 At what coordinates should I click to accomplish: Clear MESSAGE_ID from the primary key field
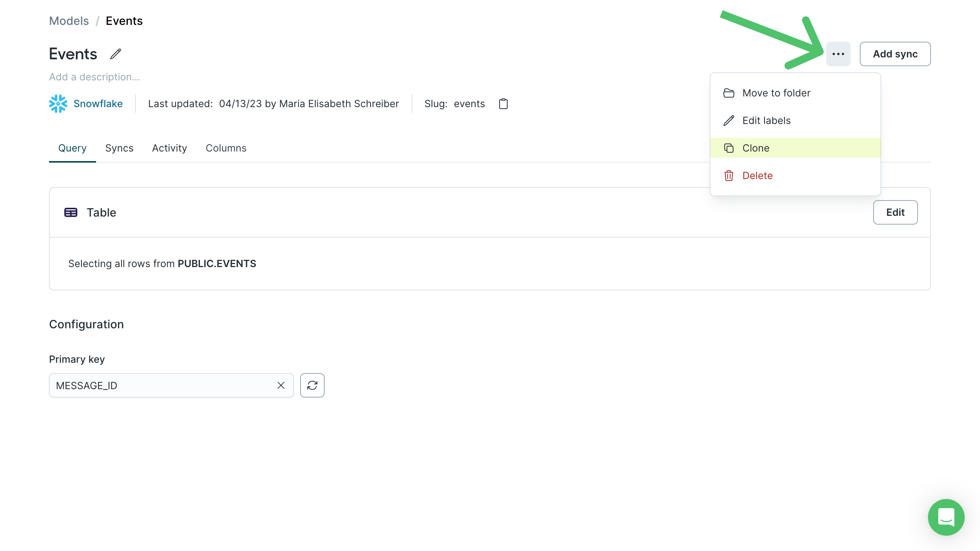pos(281,385)
